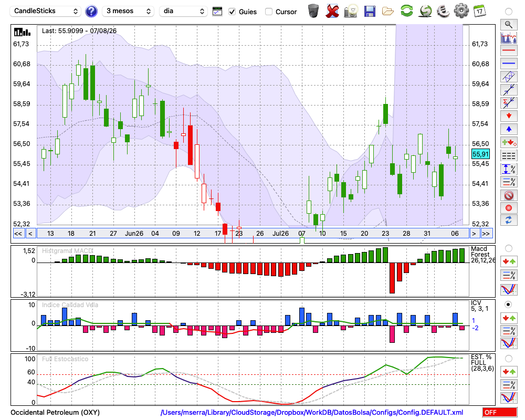
Task: Click the Config.DEFAULT.xml file path
Action: (312, 412)
